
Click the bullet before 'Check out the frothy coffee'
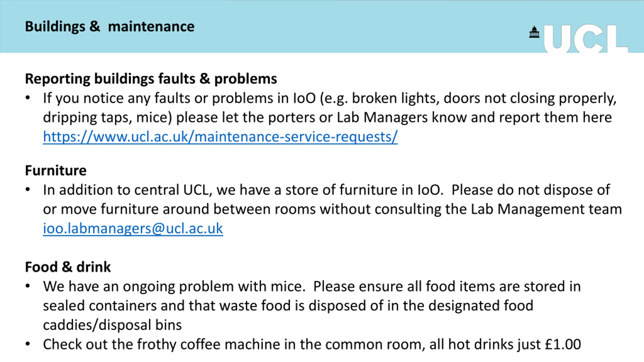28,344
